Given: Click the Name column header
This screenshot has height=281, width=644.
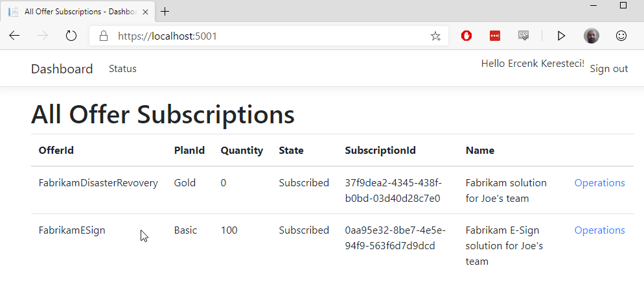Looking at the screenshot, I should point(479,150).
